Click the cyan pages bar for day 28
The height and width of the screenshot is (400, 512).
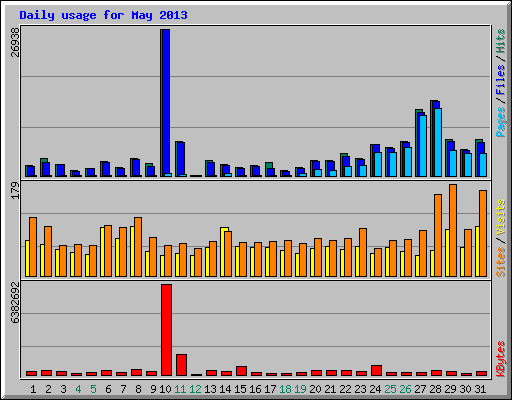pyautogui.click(x=438, y=142)
